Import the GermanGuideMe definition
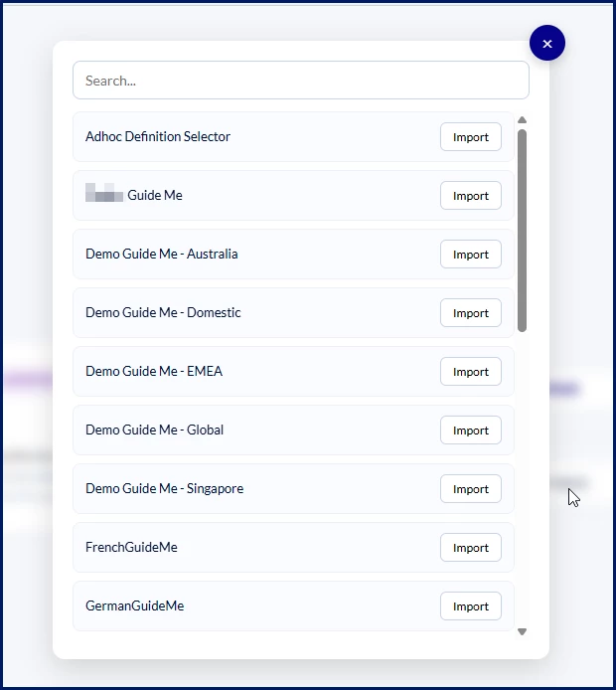Viewport: 616px width, 690px height. tap(471, 605)
